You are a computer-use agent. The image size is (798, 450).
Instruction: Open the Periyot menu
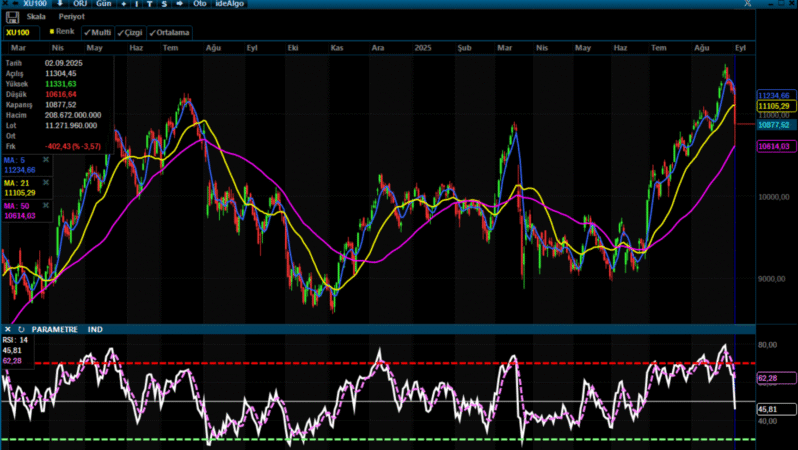coord(71,16)
